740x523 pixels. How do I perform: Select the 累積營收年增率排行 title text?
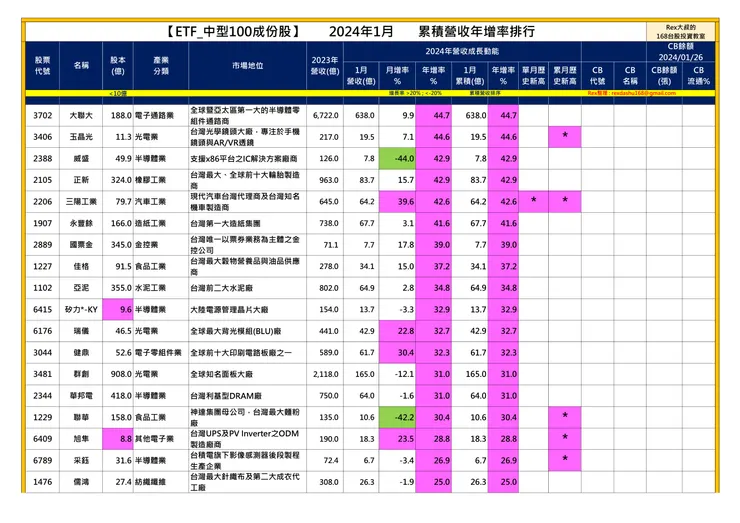(x=477, y=32)
